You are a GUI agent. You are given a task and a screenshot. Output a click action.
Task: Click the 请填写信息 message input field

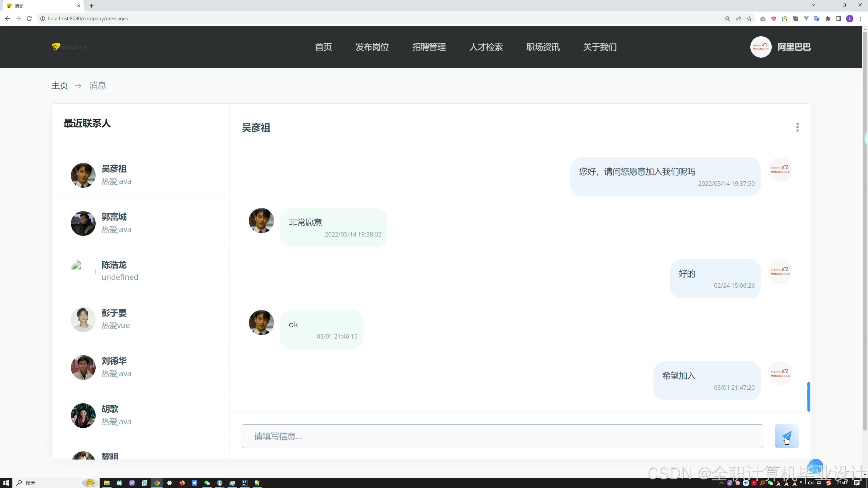(502, 436)
